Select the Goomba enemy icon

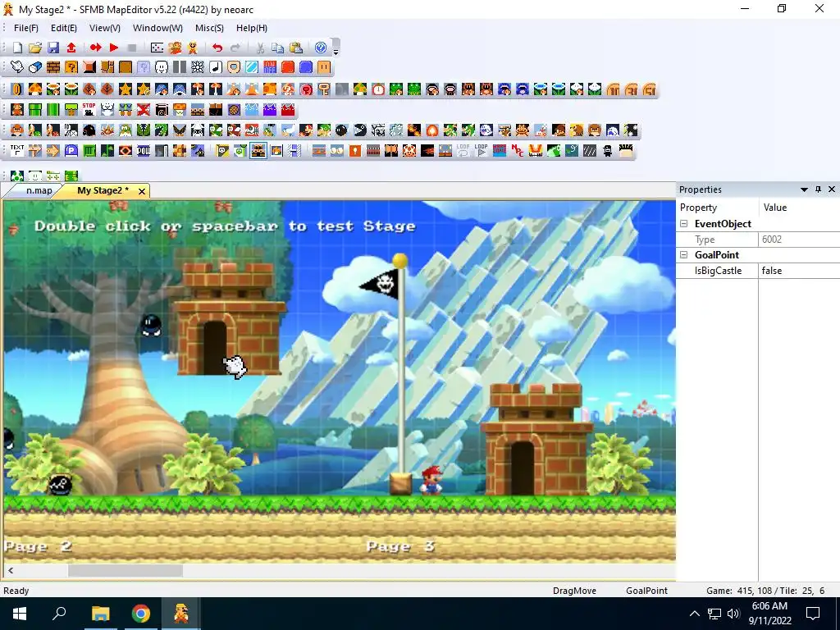point(17,130)
